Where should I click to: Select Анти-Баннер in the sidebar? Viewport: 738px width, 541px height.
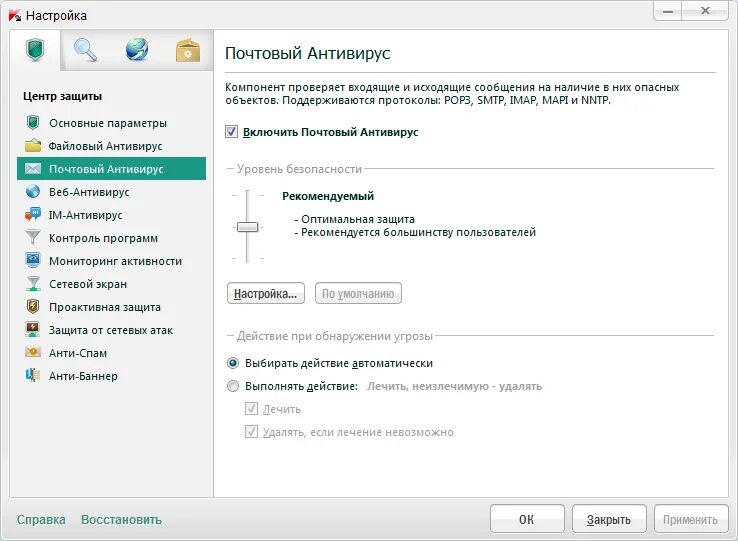click(x=111, y=376)
